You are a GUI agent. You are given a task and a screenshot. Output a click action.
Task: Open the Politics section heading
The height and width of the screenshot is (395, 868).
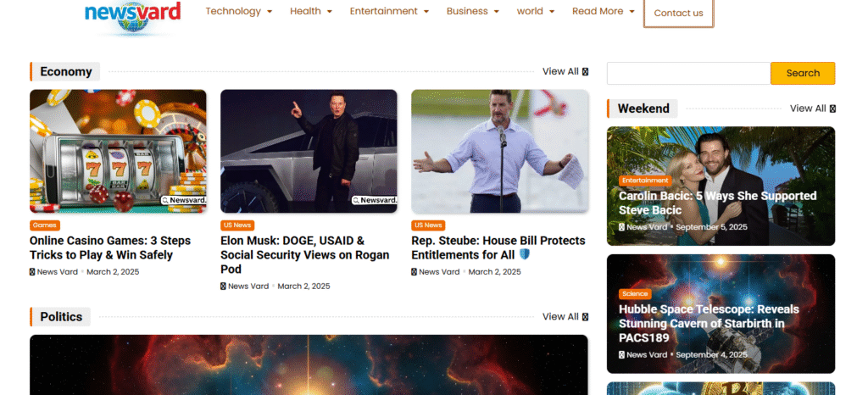61,316
